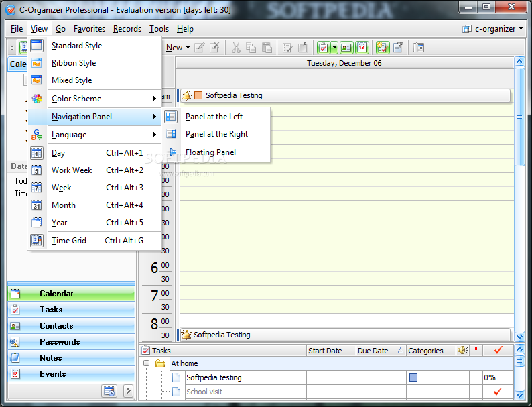Open the Events section in navigation panel
This screenshot has width=532, height=407.
pyautogui.click(x=71, y=374)
